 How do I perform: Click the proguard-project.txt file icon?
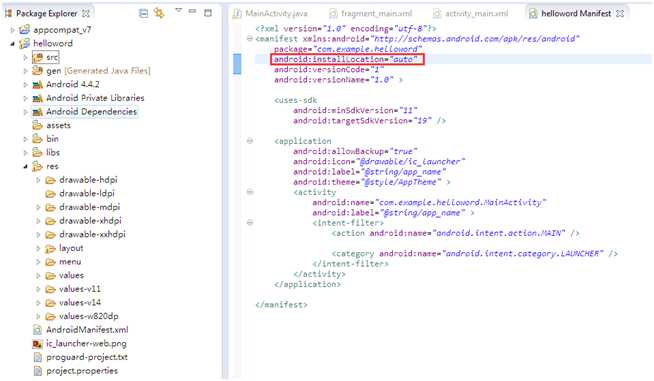(38, 358)
